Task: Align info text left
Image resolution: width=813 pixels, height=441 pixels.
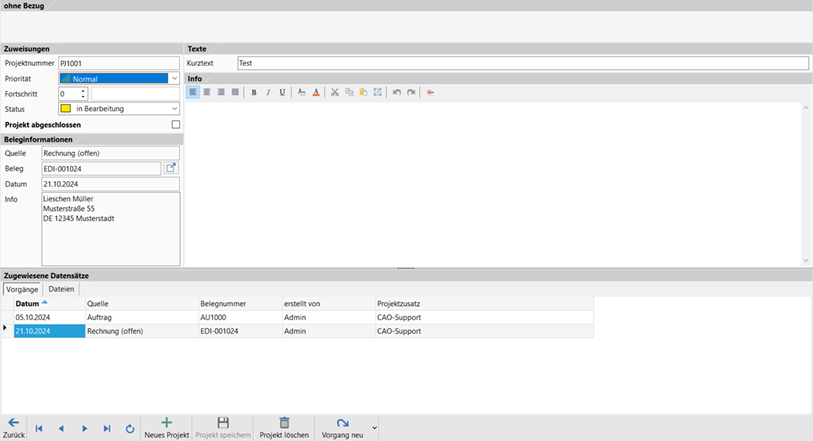Action: tap(192, 92)
